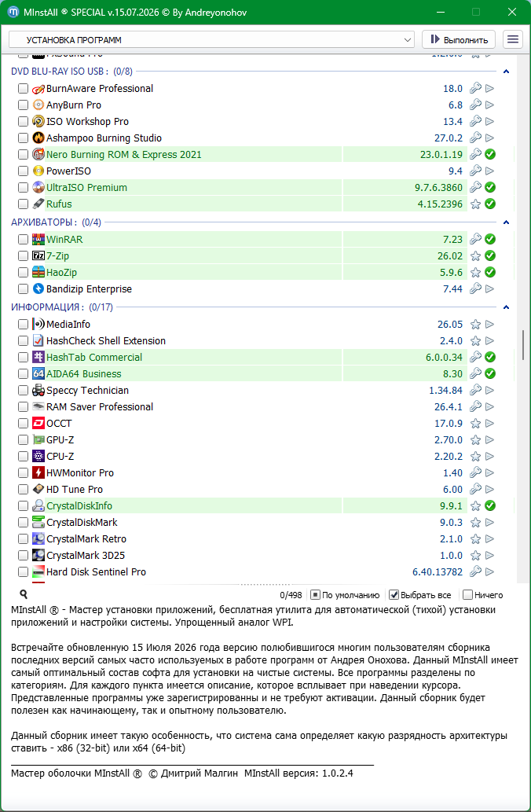Click the star icon in the MediaInfo row
The image size is (531, 812).
pos(475,324)
